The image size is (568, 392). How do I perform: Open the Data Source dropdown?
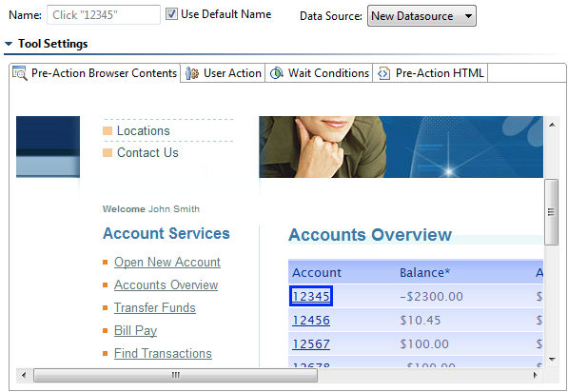pos(421,16)
